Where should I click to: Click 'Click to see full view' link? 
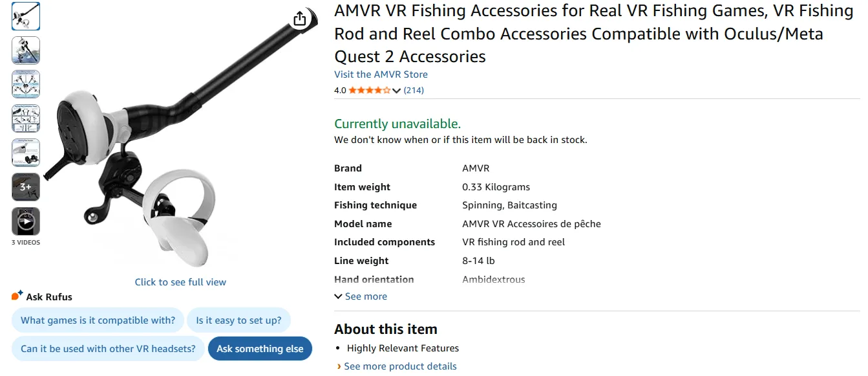click(180, 282)
